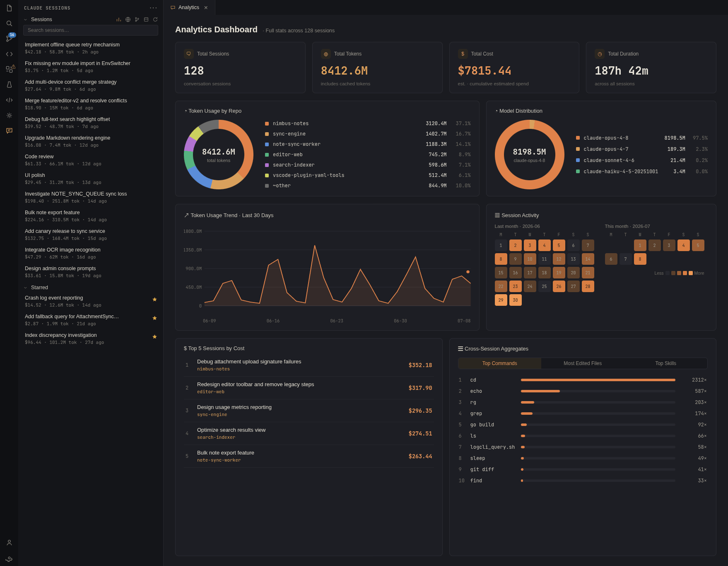Open Design usage metrics reporting row
Image resolution: width=728 pixels, height=566 pixels.
(x=309, y=411)
